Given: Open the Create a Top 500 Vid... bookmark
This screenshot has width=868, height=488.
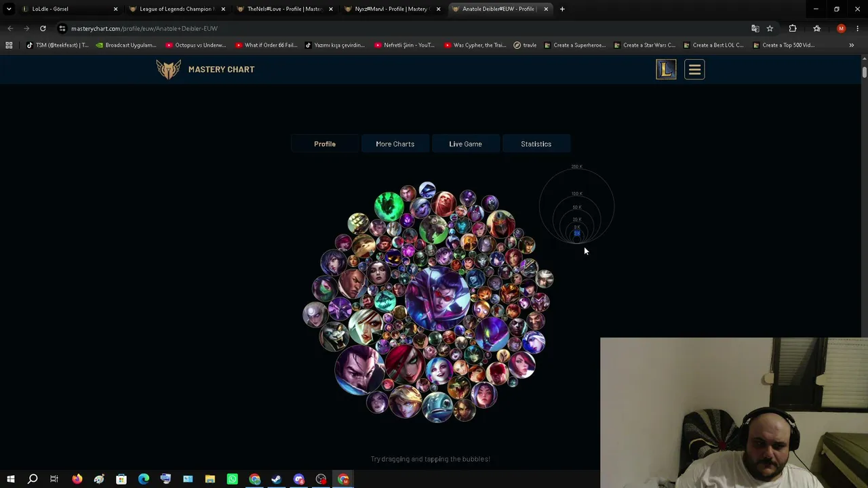Looking at the screenshot, I should (x=783, y=45).
